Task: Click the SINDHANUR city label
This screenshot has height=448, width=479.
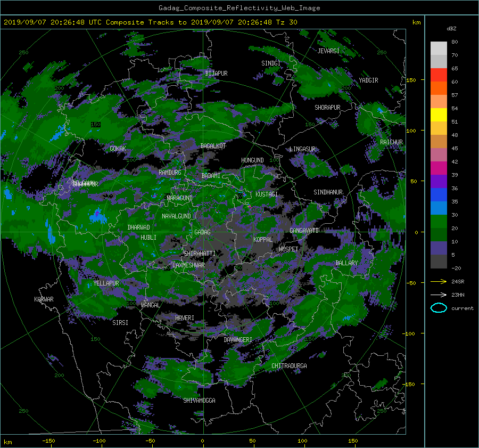Action: coord(328,192)
